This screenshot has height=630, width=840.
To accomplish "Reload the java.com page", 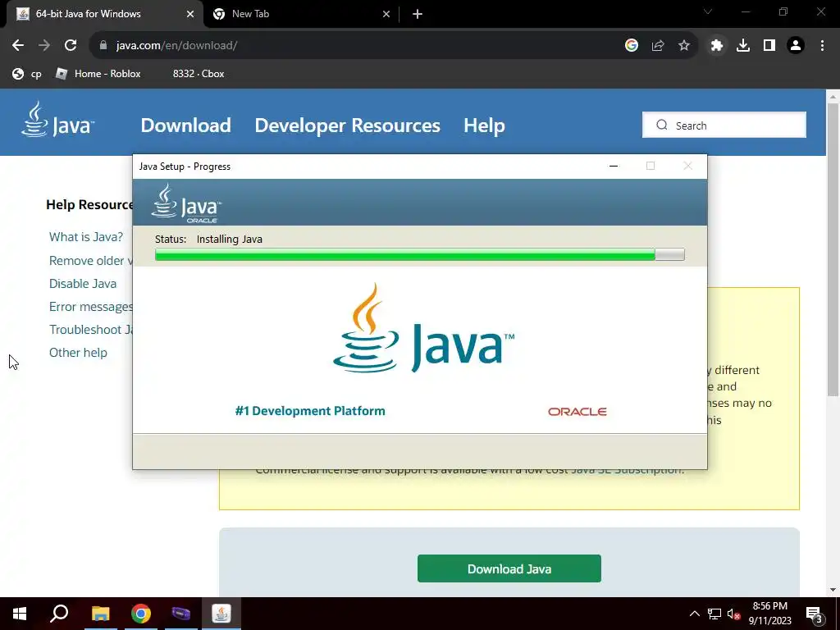I will coord(71,46).
